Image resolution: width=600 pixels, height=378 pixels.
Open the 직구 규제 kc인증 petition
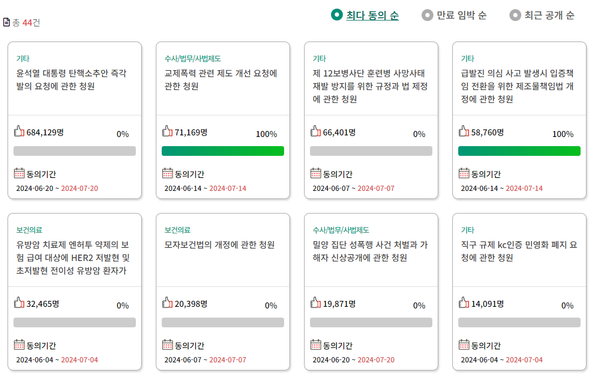519,251
